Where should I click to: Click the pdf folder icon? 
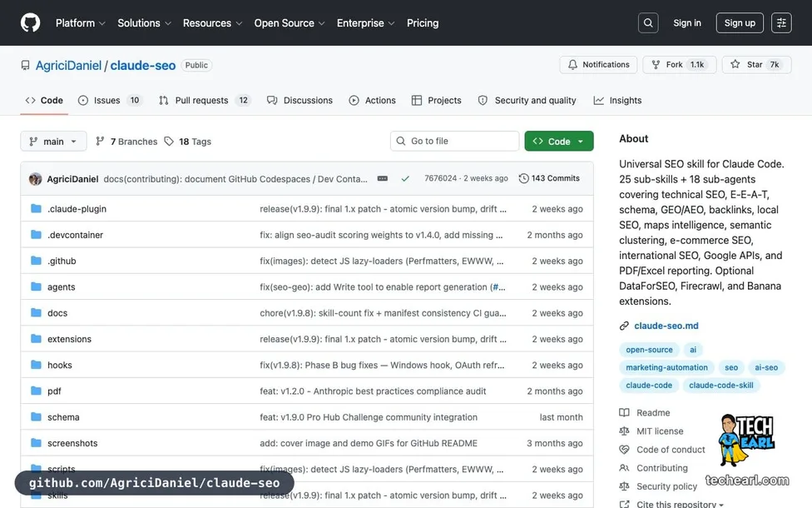click(x=36, y=391)
